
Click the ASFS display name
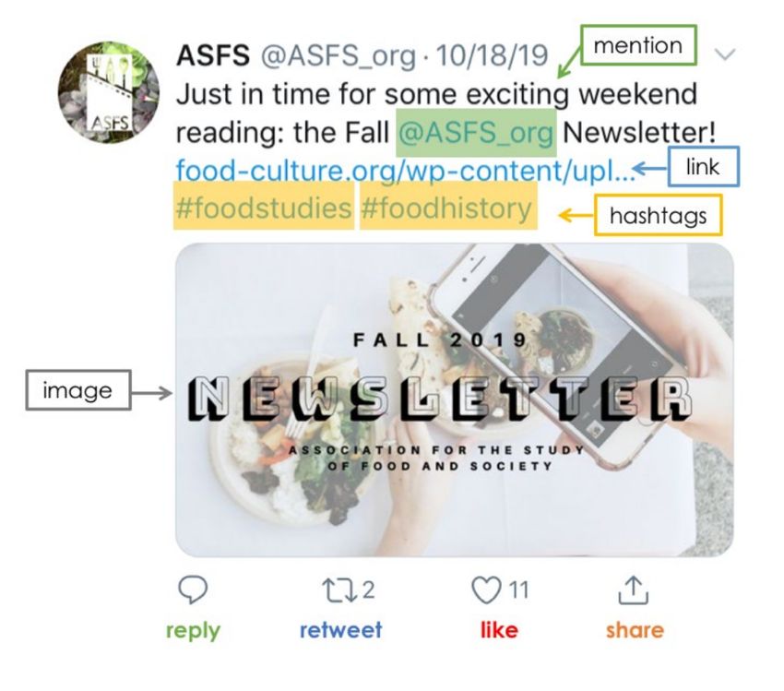coord(213,55)
